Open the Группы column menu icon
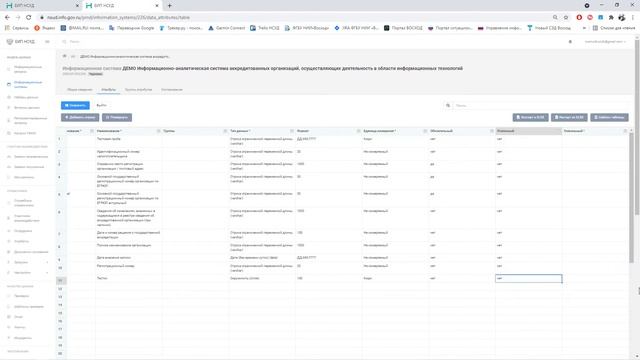The width and height of the screenshot is (640, 360). tap(225, 131)
